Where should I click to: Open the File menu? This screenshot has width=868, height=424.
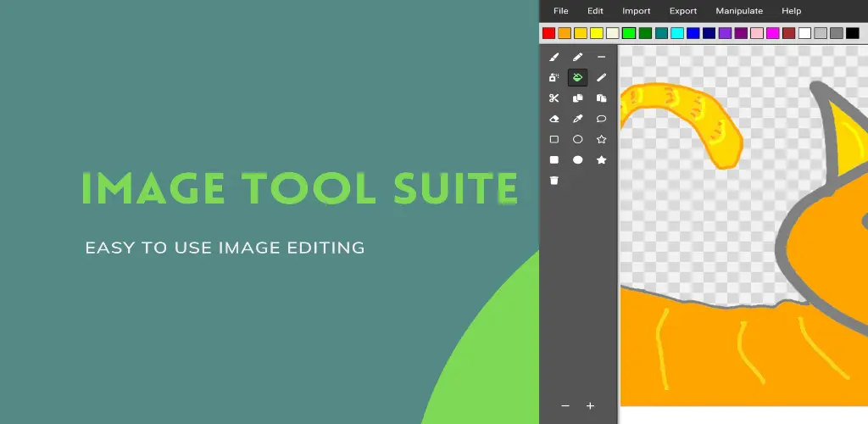pyautogui.click(x=561, y=11)
